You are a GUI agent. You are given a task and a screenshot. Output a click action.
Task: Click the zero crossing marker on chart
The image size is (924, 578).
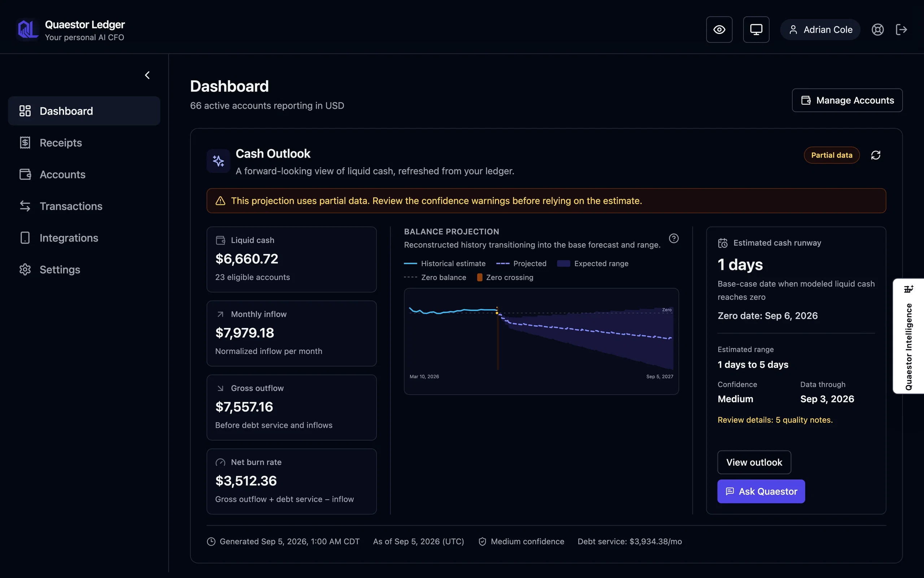tap(497, 312)
